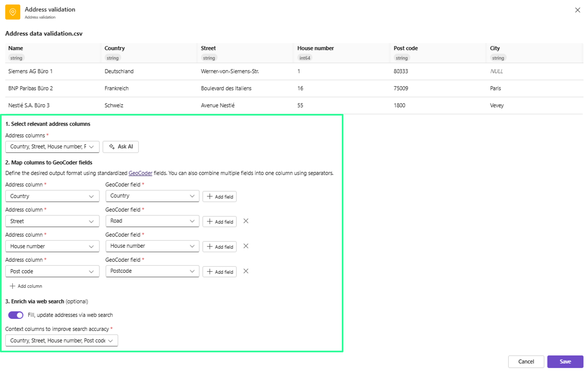Close the Address validation dialog
The width and height of the screenshot is (588, 372).
[577, 10]
